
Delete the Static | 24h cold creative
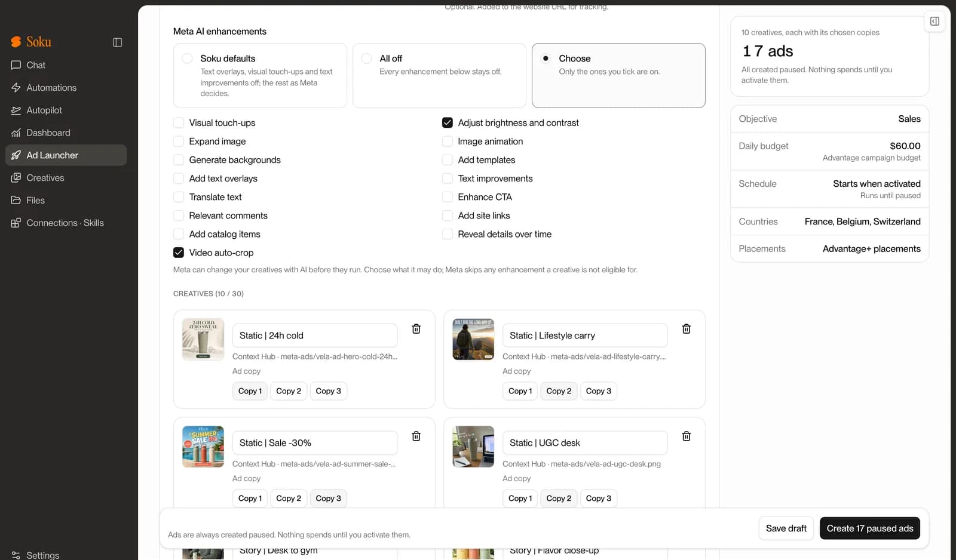[416, 329]
